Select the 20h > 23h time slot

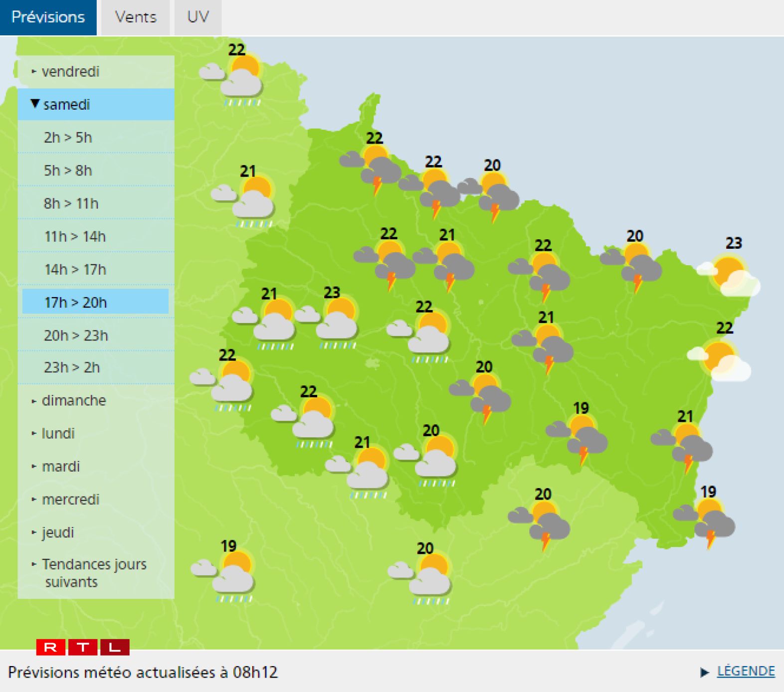(x=76, y=336)
